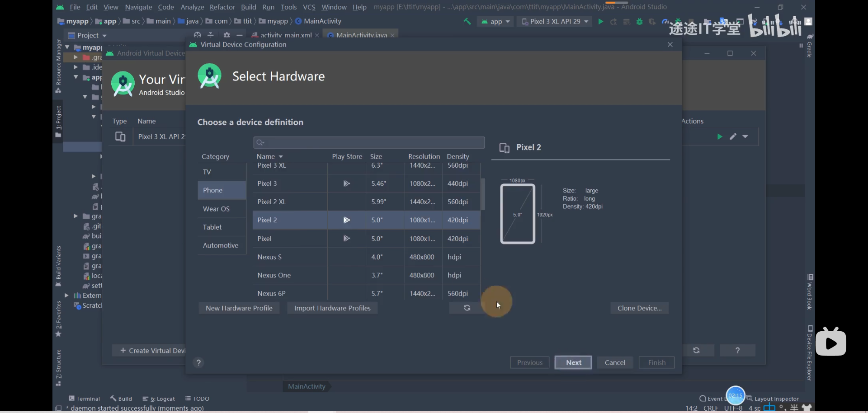Open Favorites side panel
This screenshot has height=413, width=868.
coord(58,319)
